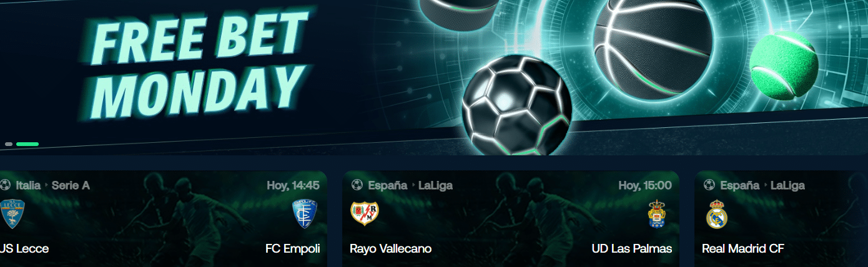This screenshot has width=868, height=267.
Task: Click the Real Madrid CF crest
Action: [717, 214]
